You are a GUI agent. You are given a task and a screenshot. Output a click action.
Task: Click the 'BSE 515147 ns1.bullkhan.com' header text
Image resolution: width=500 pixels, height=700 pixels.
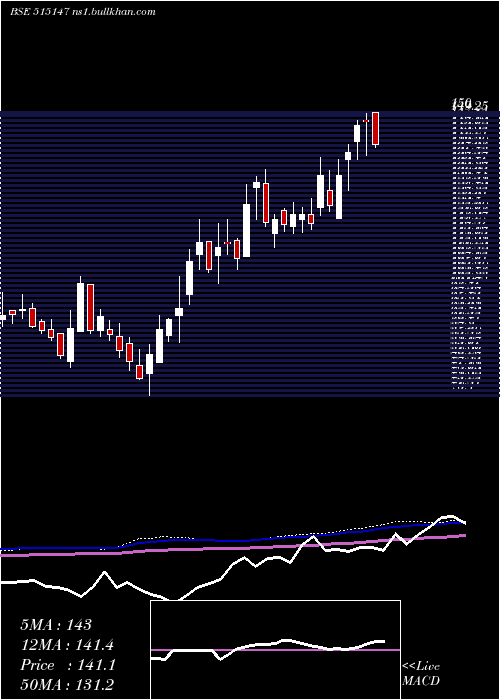pyautogui.click(x=83, y=12)
